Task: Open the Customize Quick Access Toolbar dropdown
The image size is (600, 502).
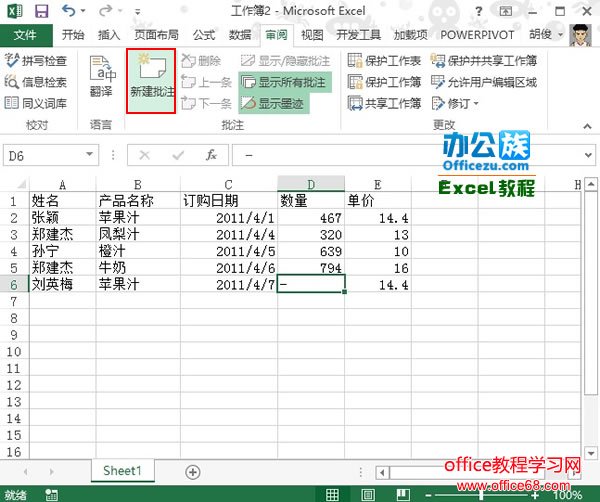Action: tap(137, 11)
